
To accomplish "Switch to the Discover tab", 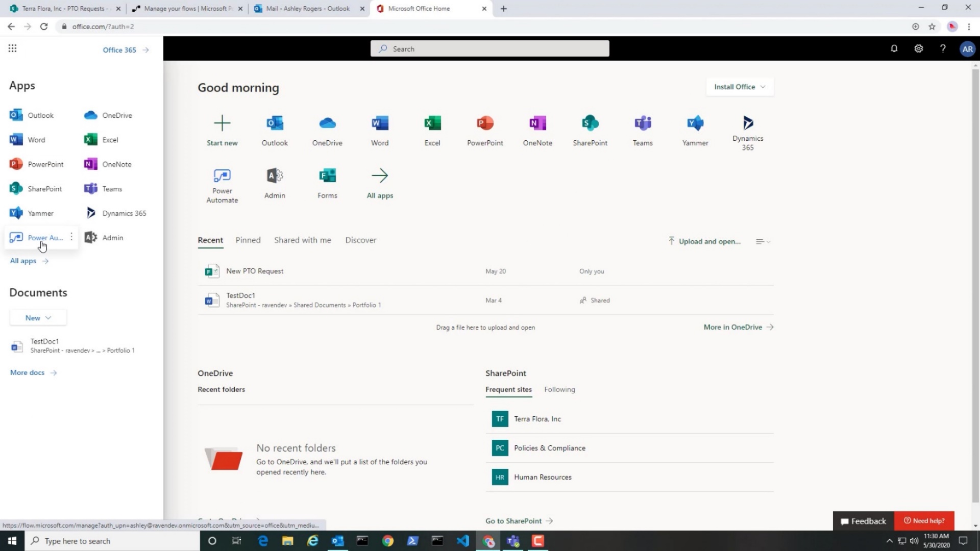I will [361, 240].
